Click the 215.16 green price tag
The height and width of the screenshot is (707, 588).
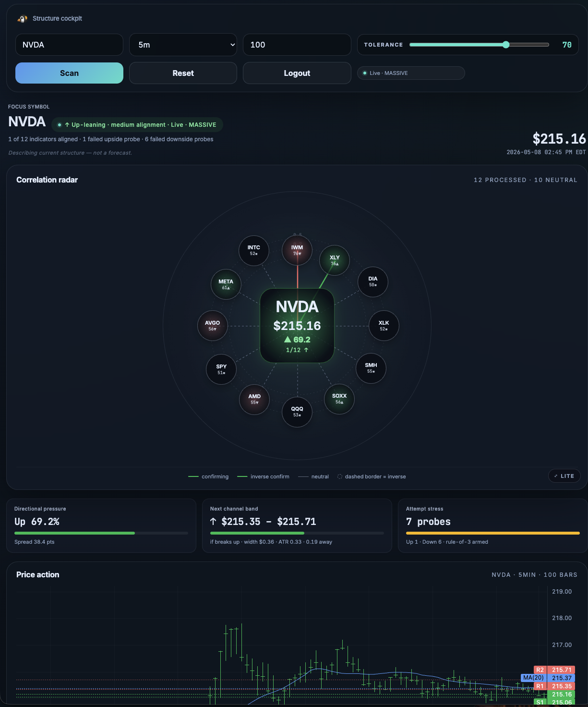tap(561, 694)
